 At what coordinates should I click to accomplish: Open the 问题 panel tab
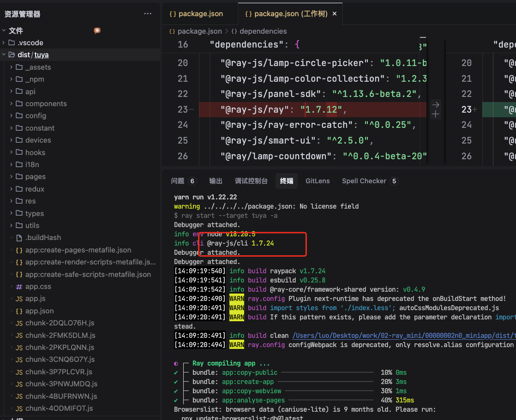click(184, 181)
